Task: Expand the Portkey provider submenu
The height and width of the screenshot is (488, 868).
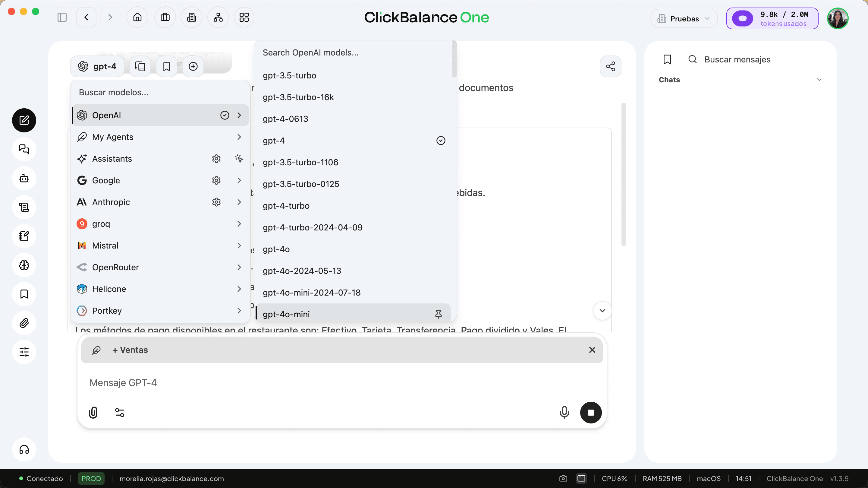Action: 239,311
